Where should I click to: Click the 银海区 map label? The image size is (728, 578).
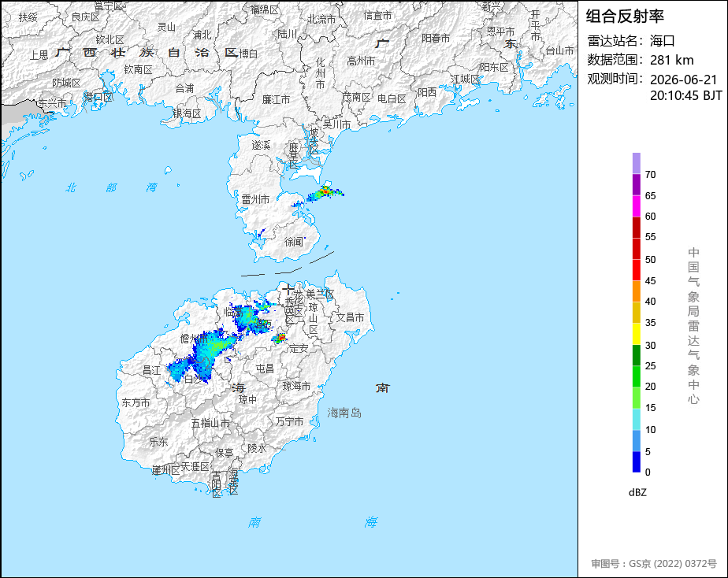click(187, 113)
